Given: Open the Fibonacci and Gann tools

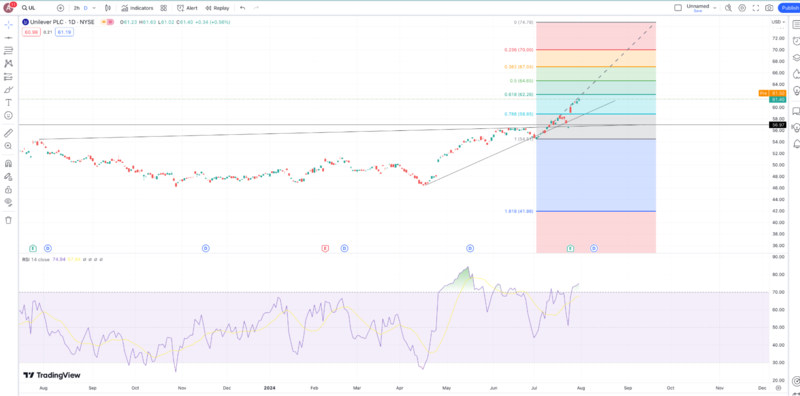Looking at the screenshot, I should [x=8, y=51].
